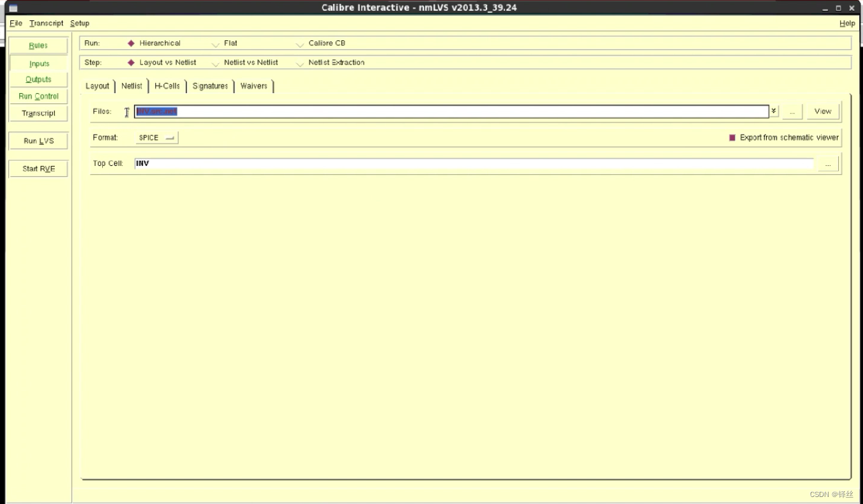This screenshot has height=504, width=863.
Task: Expand the Files history dropdown arrow
Action: (774, 112)
